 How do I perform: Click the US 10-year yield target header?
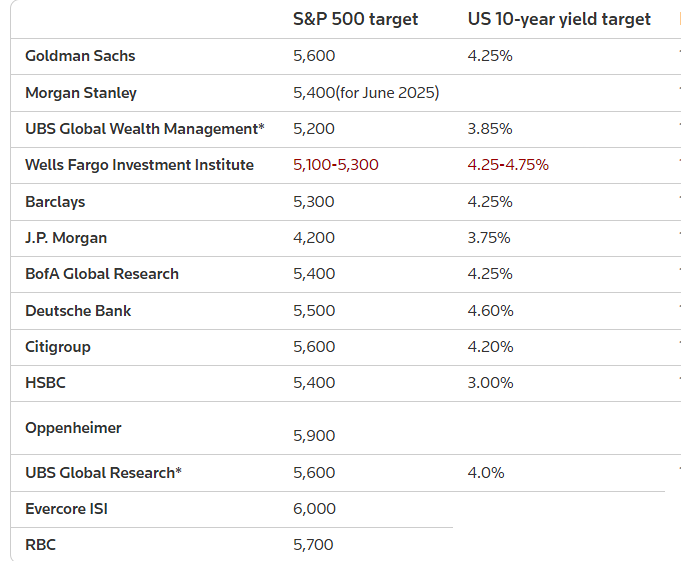[x=559, y=19]
